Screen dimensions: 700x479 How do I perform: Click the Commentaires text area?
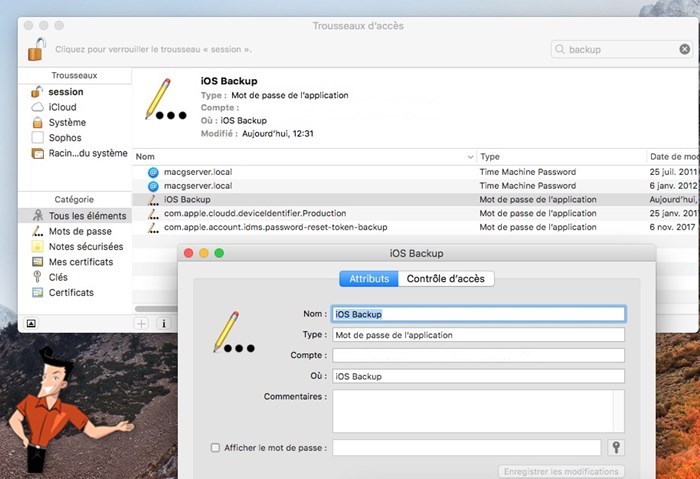[478, 411]
